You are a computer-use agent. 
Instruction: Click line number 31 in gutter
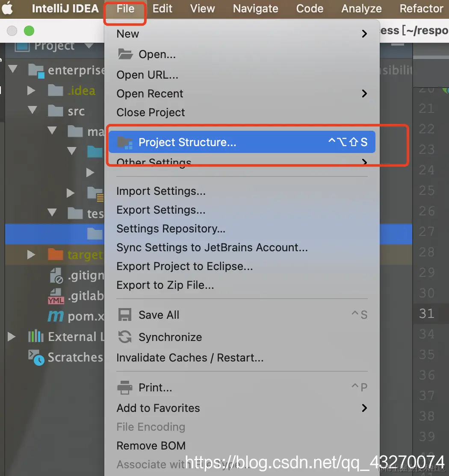[x=426, y=313]
